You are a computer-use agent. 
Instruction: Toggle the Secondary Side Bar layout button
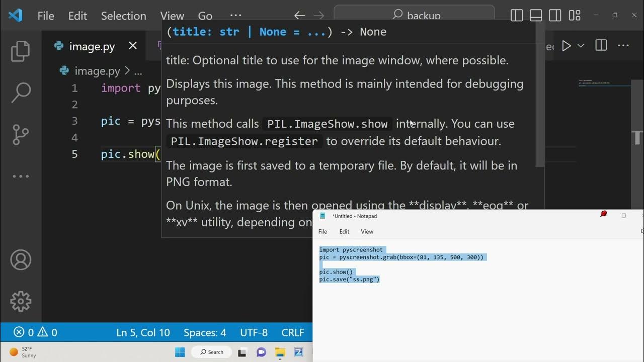tap(555, 16)
